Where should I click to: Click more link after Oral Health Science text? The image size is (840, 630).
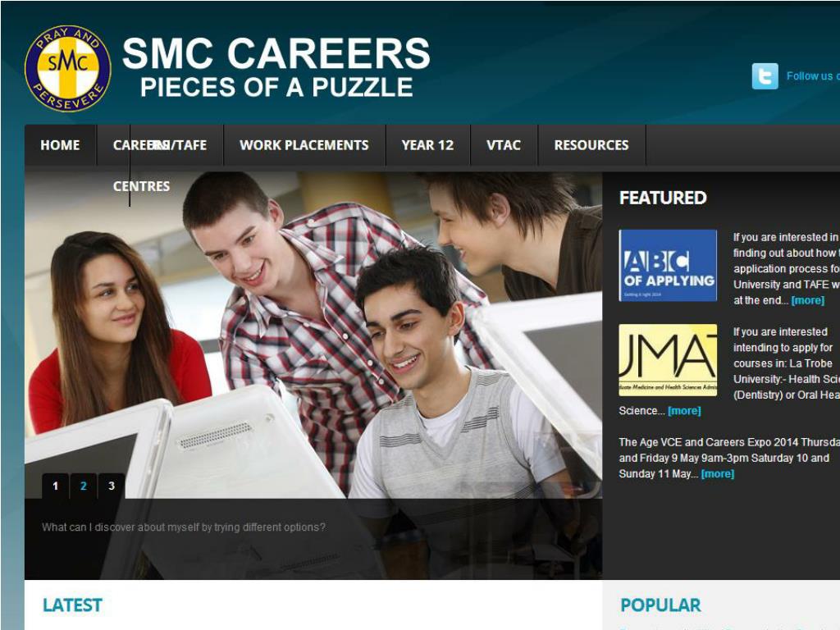coord(684,411)
